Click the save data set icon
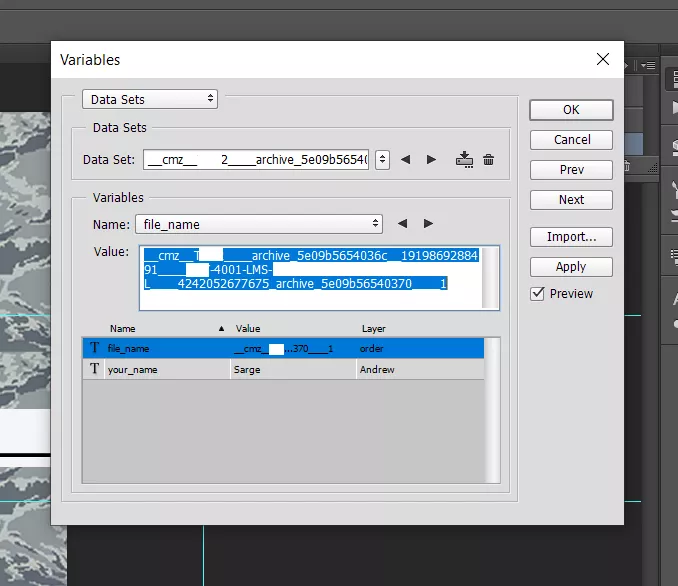Image resolution: width=678 pixels, height=586 pixels. point(463,159)
